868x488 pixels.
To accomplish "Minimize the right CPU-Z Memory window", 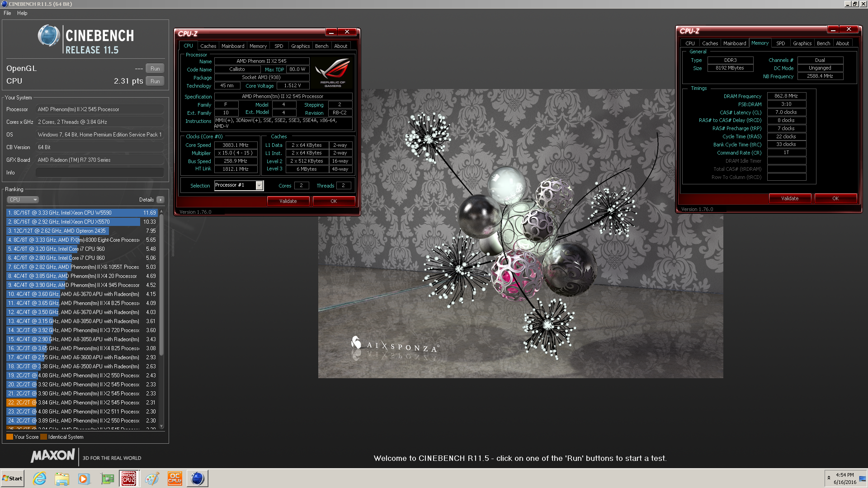I will [x=833, y=29].
